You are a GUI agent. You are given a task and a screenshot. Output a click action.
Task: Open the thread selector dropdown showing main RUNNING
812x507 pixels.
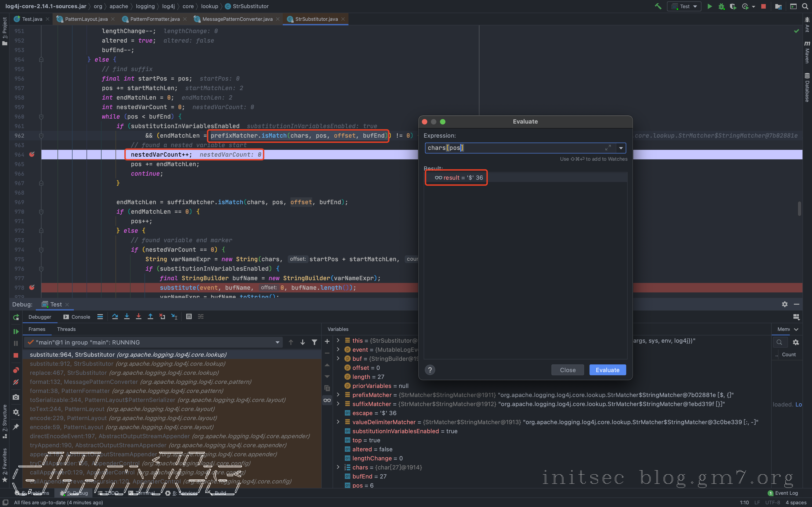pos(277,342)
